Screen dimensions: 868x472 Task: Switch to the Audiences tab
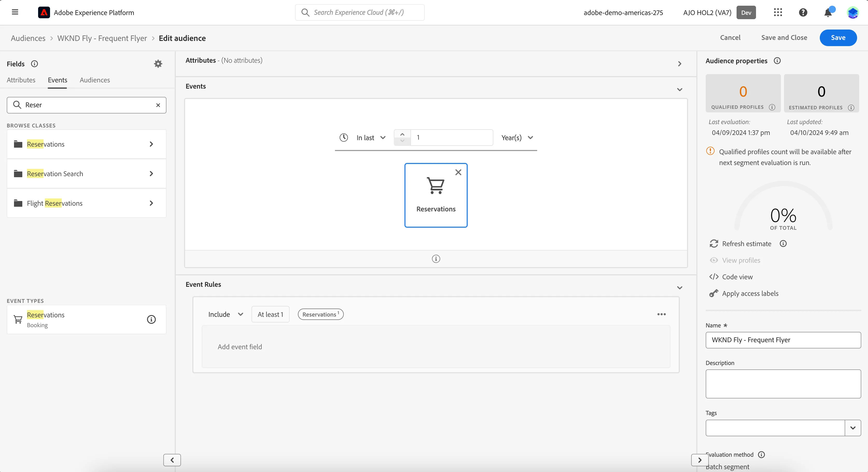coord(95,80)
